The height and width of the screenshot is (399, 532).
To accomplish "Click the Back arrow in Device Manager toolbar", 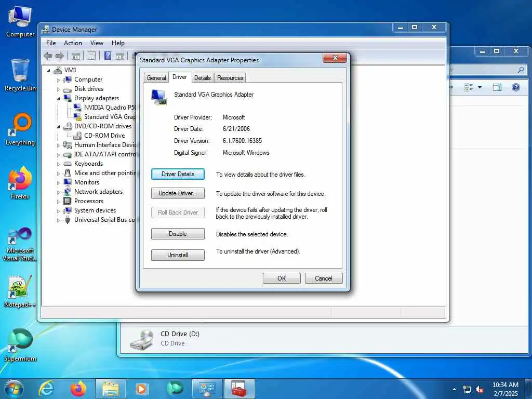I will pyautogui.click(x=48, y=56).
